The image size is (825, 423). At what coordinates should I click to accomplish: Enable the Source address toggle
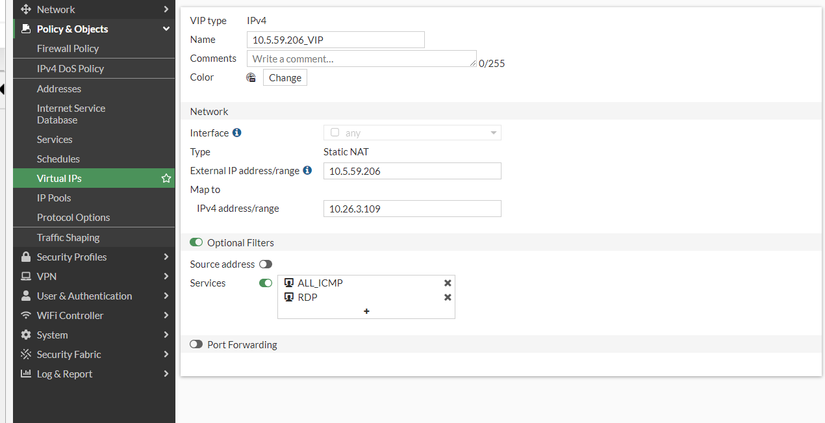(266, 264)
